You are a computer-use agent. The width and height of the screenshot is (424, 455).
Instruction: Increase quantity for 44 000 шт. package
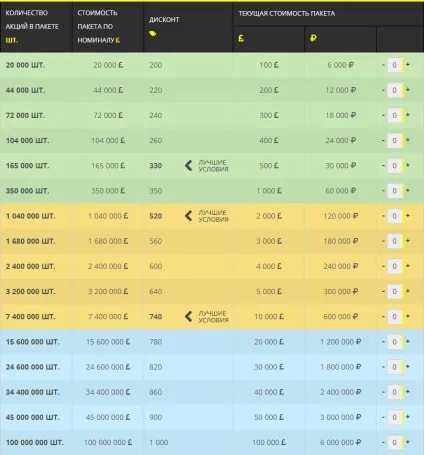click(x=408, y=90)
